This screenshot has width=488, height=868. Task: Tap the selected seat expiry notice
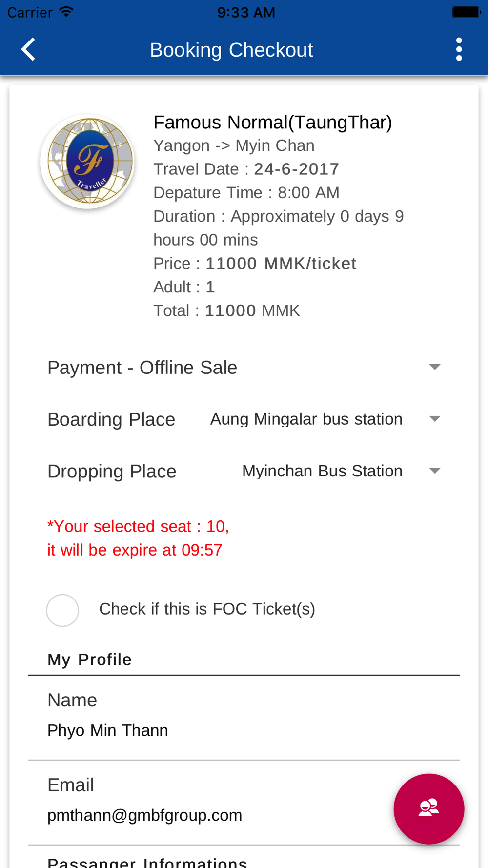tap(138, 538)
